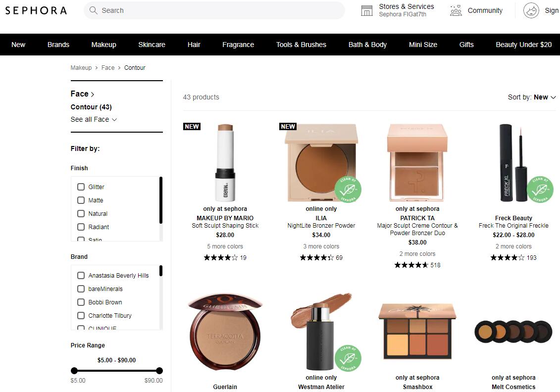Open the Tools & Brushes menu

tap(301, 45)
